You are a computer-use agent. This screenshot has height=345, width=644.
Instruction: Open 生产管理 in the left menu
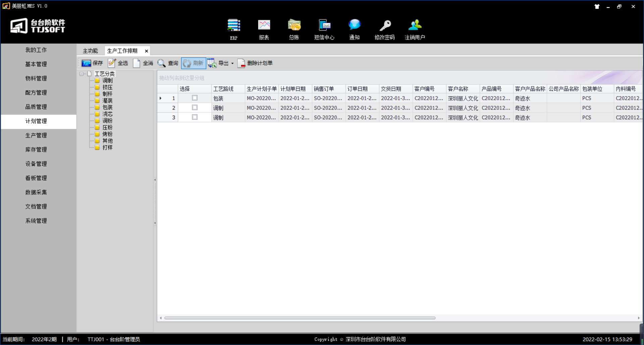coord(36,135)
